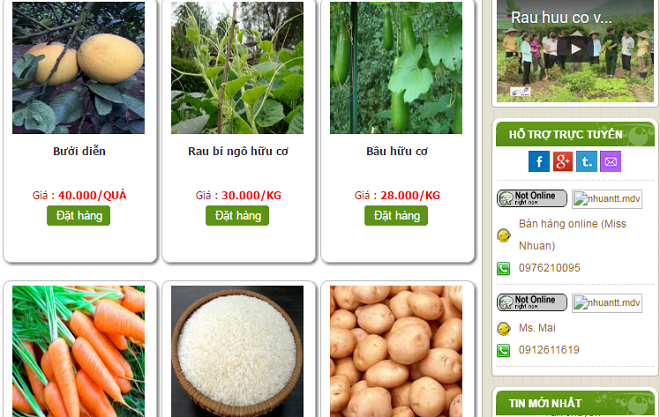Open the Facebook support icon
The image size is (660, 417).
539,162
